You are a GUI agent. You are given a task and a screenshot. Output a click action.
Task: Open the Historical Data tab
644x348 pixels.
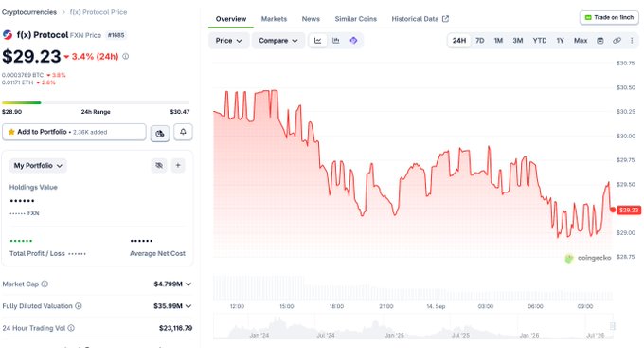point(420,19)
